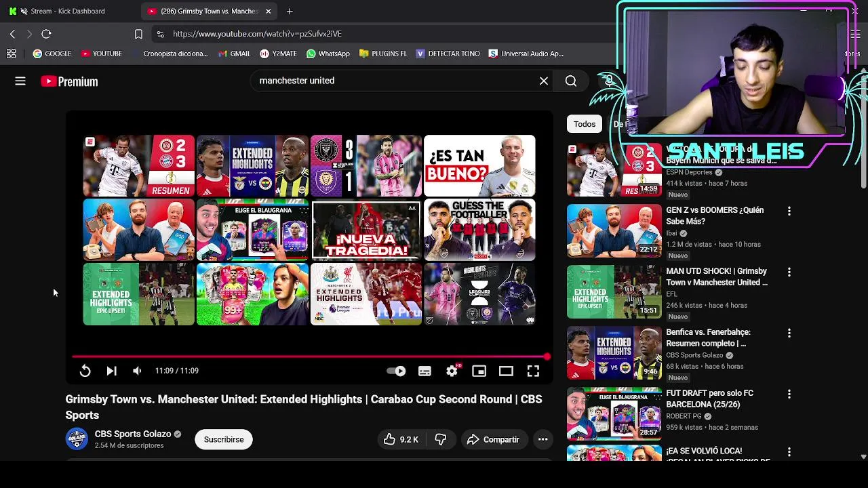
Task: Open CBS Sports Golazo channel name
Action: coord(132,434)
